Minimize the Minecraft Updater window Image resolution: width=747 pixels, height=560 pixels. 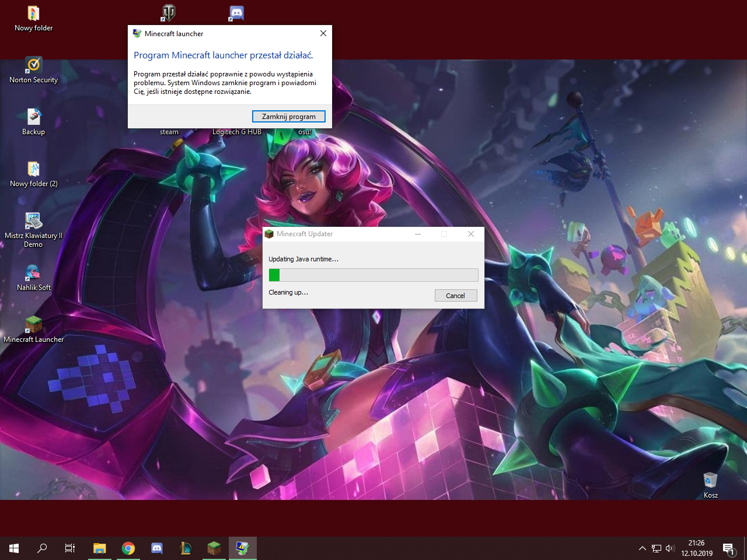(418, 234)
